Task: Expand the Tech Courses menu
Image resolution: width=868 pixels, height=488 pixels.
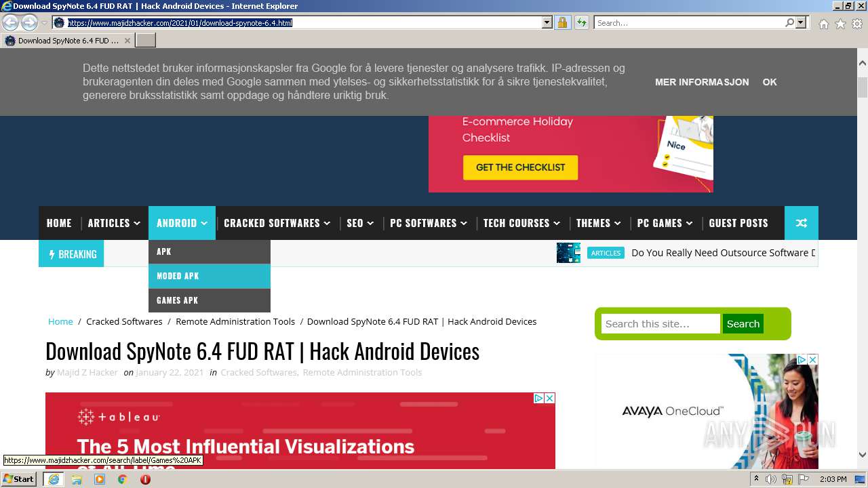Action: (x=522, y=223)
